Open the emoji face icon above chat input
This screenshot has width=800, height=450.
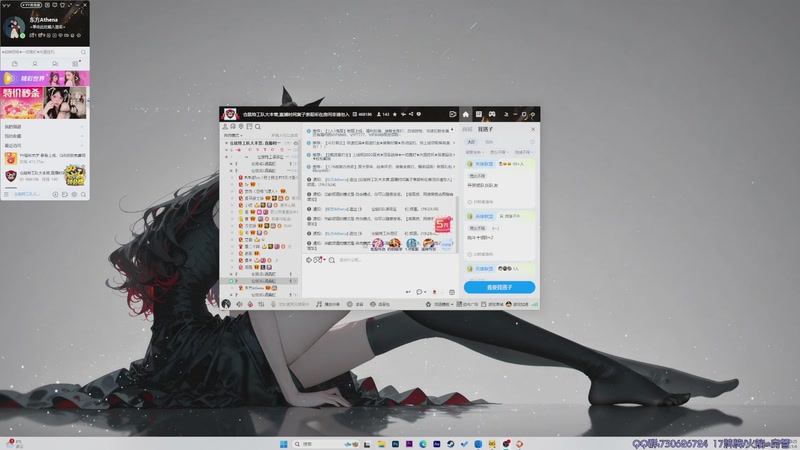(332, 260)
